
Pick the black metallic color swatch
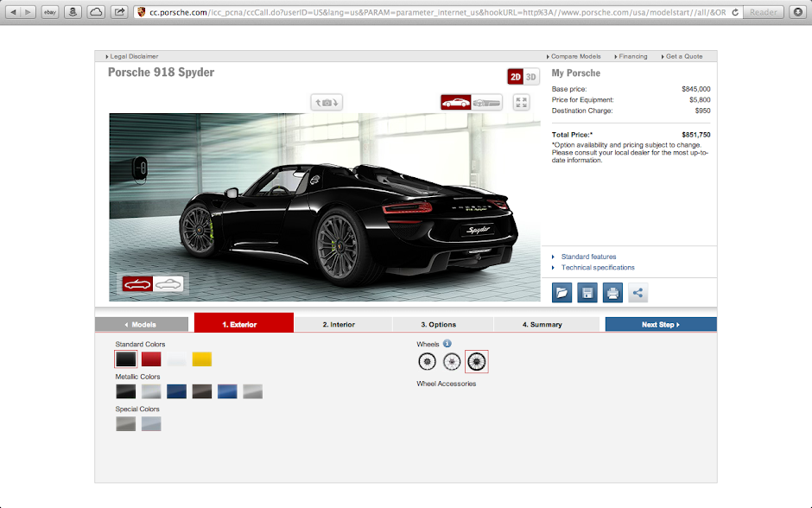126,391
